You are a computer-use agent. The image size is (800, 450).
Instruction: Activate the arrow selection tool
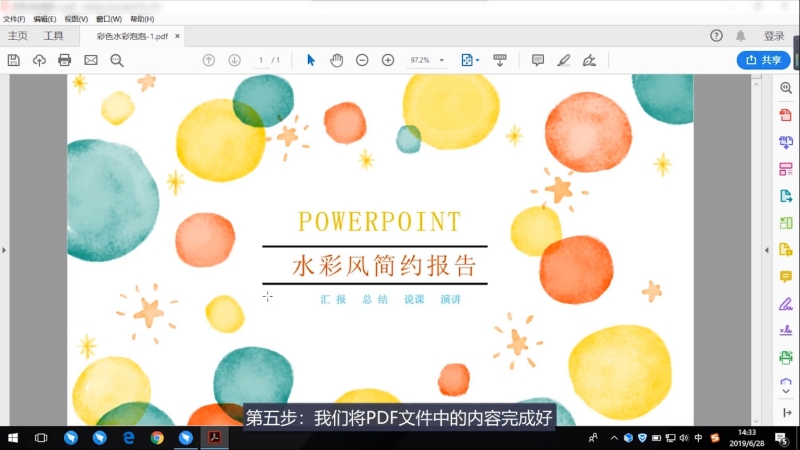pos(310,60)
